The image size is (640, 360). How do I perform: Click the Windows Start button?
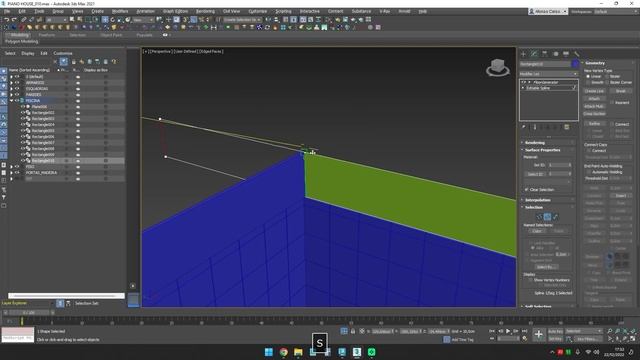click(x=269, y=352)
